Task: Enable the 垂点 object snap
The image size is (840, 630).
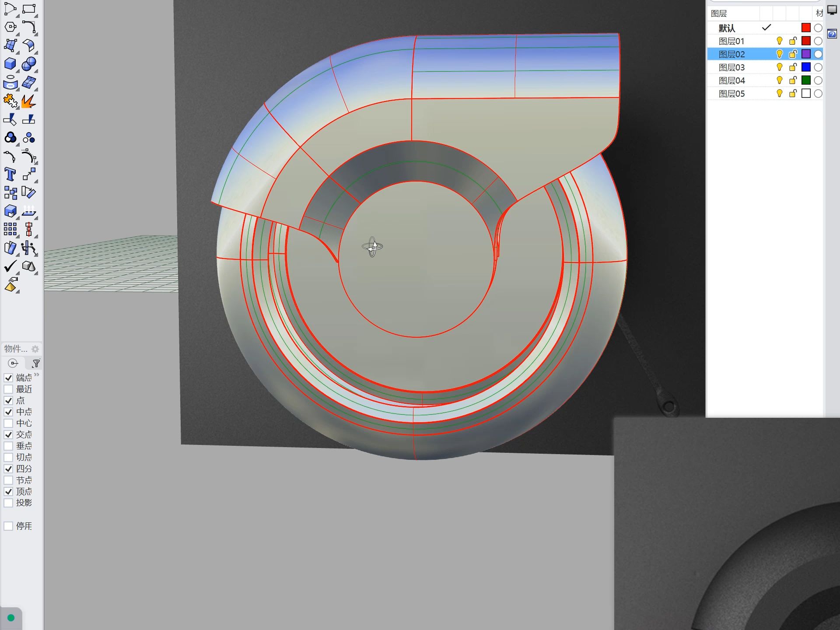Action: [x=8, y=446]
